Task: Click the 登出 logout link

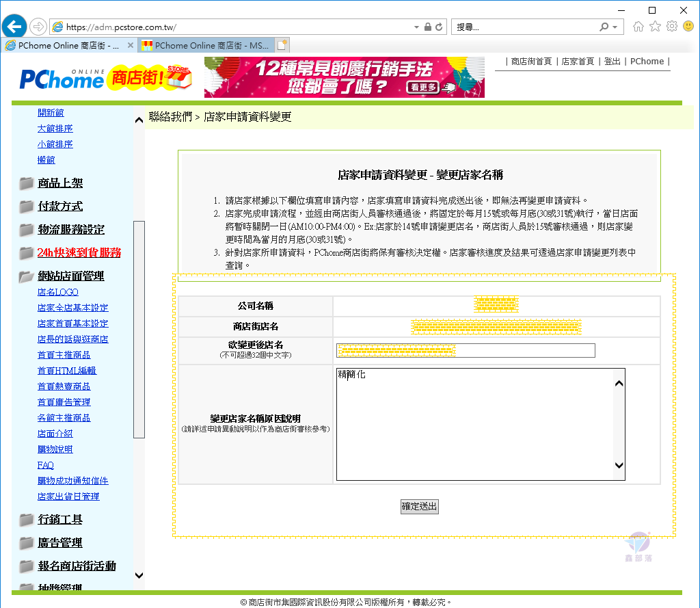Action: 612,61
